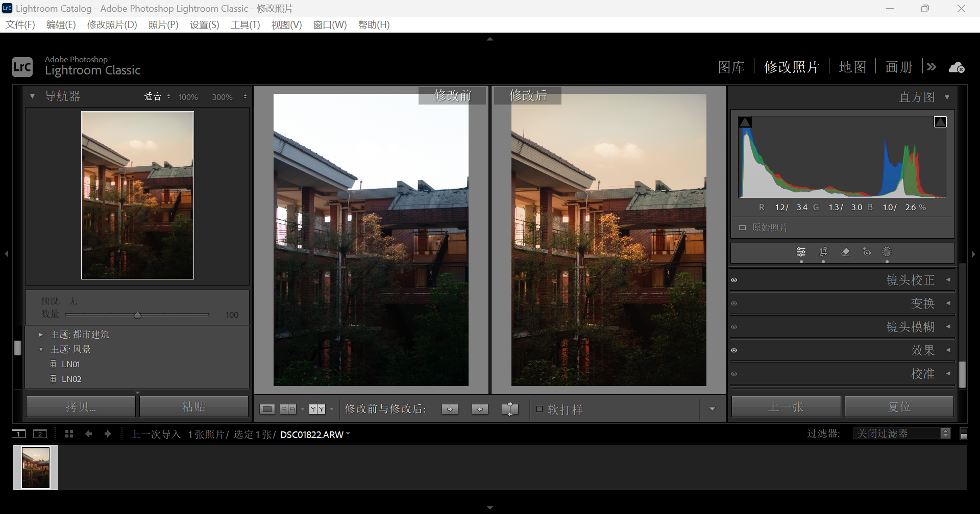Screen dimensions: 980x514
Task: Open grid view from filmstrip bar
Action: pyautogui.click(x=69, y=434)
